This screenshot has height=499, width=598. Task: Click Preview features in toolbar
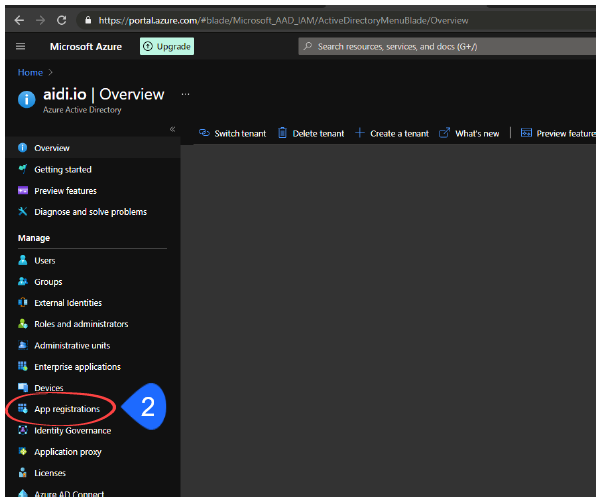click(x=558, y=133)
